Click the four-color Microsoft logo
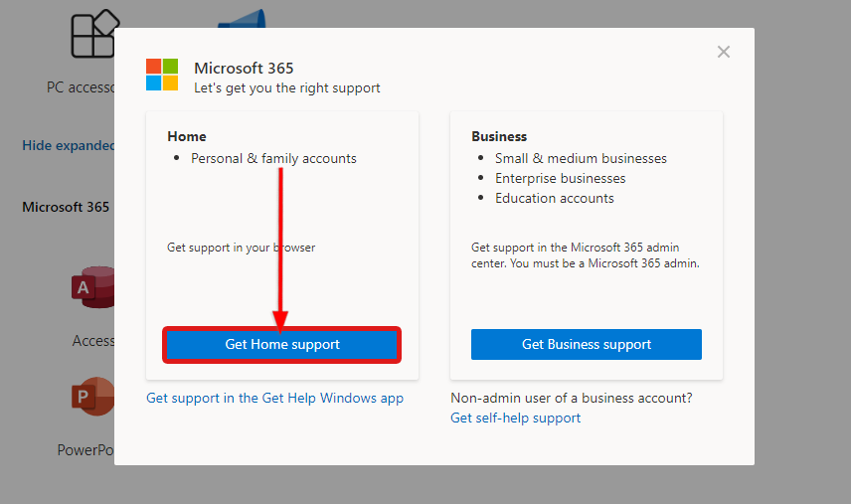This screenshot has width=851, height=504. (x=162, y=75)
